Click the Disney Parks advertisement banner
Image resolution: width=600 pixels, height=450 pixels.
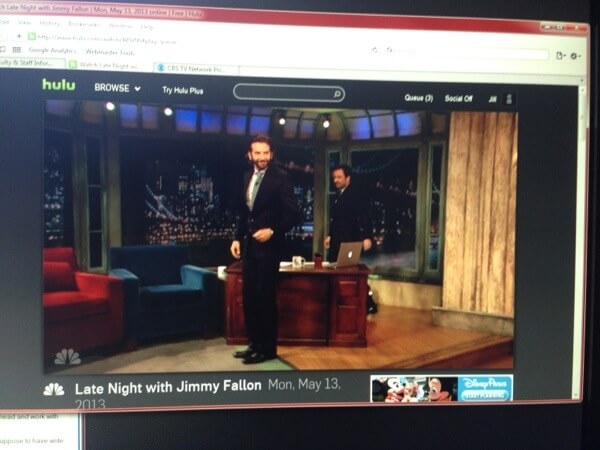[441, 388]
